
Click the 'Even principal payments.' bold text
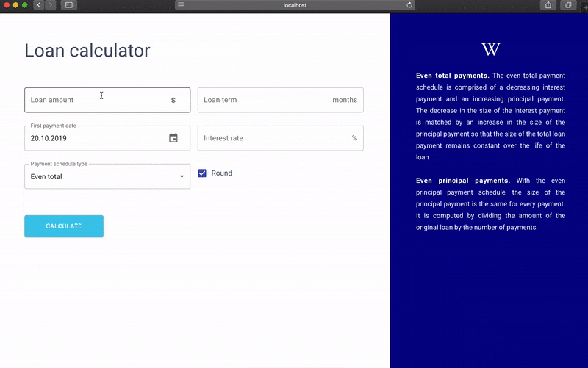[x=463, y=181]
